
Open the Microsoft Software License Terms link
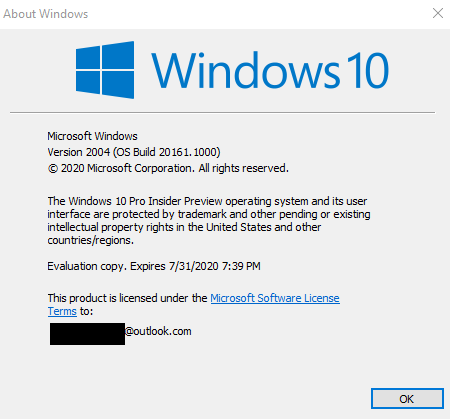(x=275, y=298)
